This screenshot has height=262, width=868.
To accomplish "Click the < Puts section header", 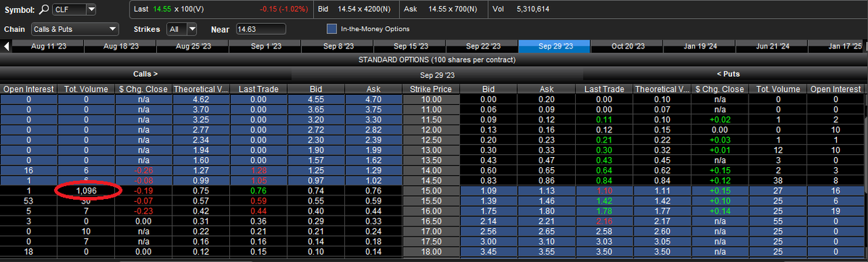I will pos(728,74).
